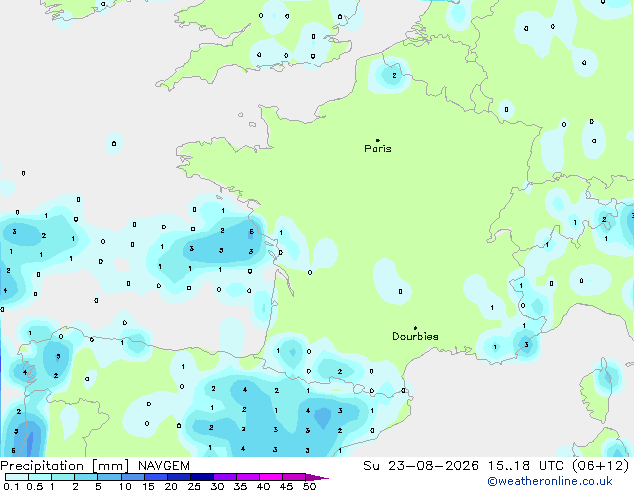Select the 2–5 mm legend color swatch
Viewport: 634px width, 490px height.
coord(86,477)
